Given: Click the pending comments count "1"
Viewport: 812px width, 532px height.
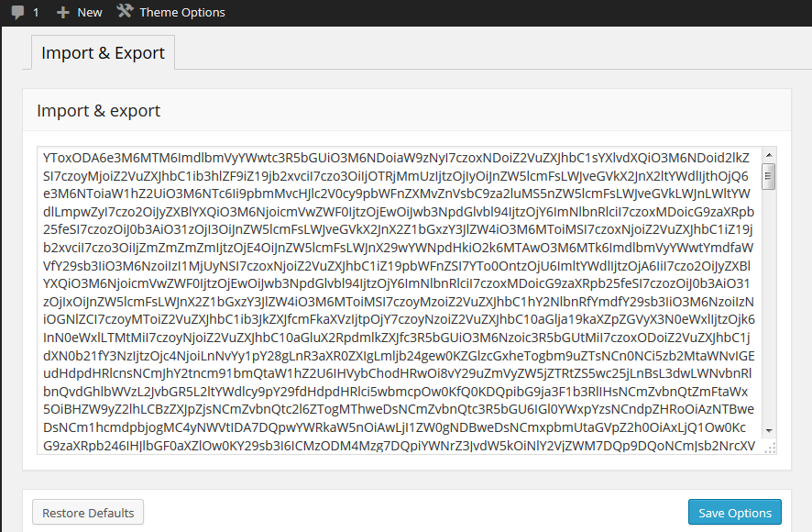Looking at the screenshot, I should (x=36, y=13).
